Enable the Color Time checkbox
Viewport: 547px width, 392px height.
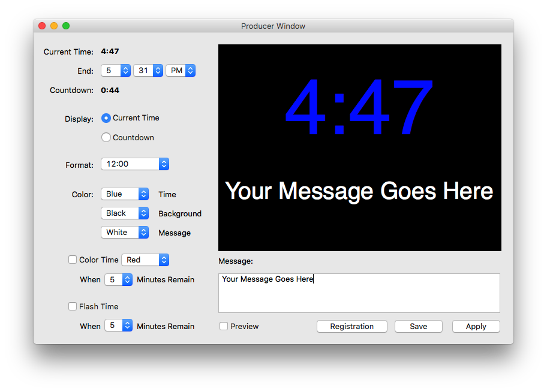(x=73, y=260)
